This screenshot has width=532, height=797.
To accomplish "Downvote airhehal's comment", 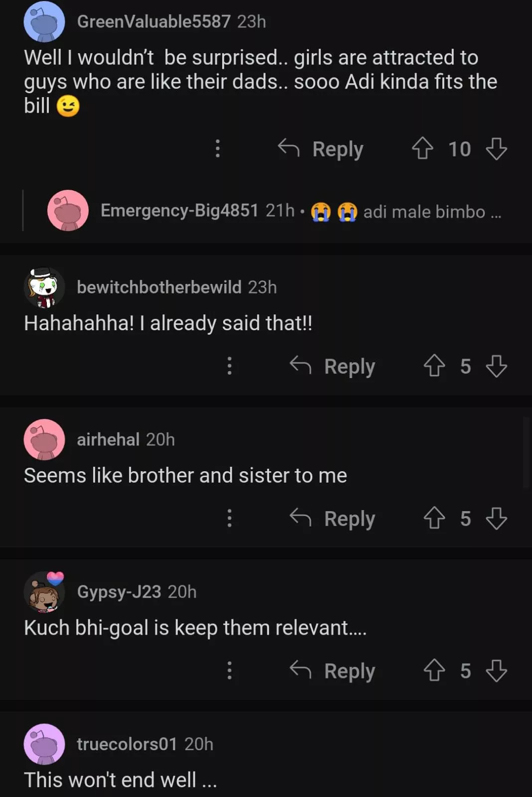I will (x=496, y=518).
